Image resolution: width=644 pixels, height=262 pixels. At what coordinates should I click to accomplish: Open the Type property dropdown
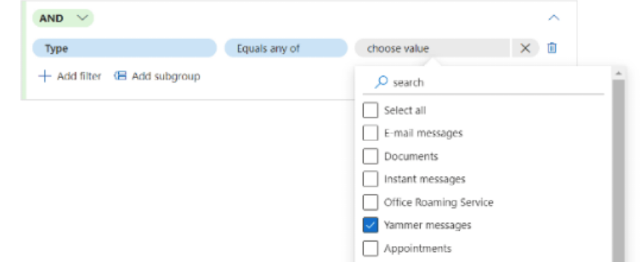click(x=124, y=48)
